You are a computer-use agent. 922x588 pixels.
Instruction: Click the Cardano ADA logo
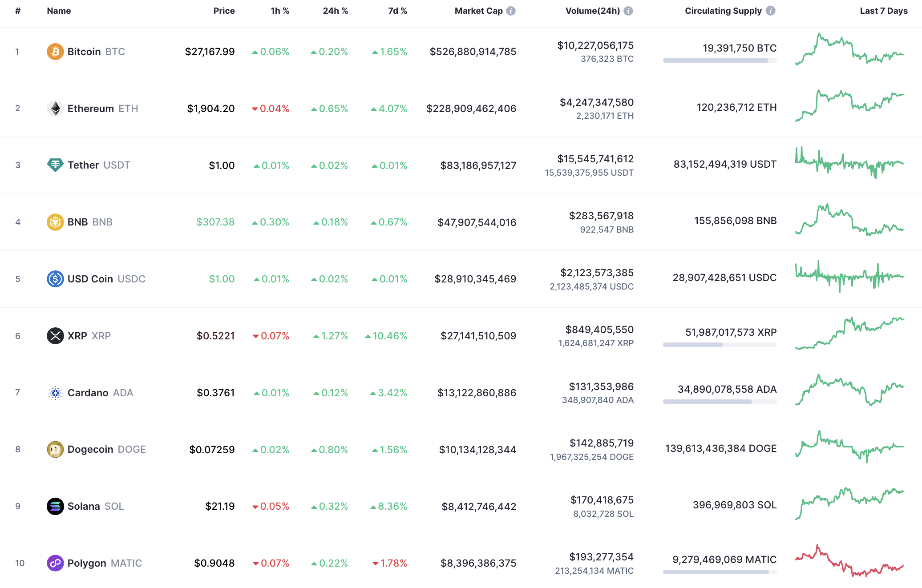[x=55, y=393]
